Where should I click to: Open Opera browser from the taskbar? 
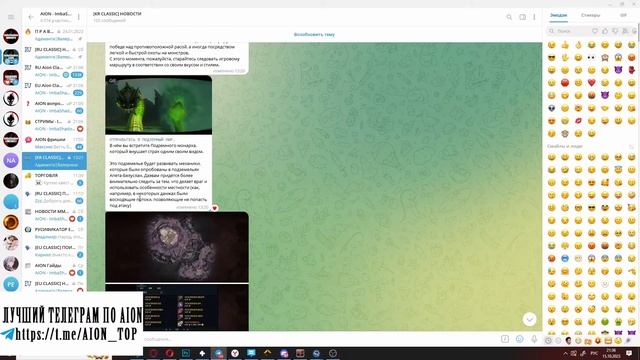(169, 353)
